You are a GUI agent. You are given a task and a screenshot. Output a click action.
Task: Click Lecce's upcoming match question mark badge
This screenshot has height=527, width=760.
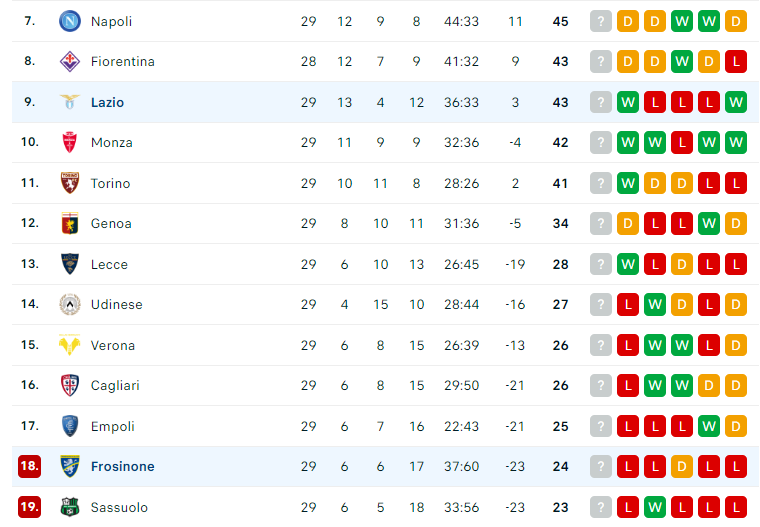(x=601, y=264)
